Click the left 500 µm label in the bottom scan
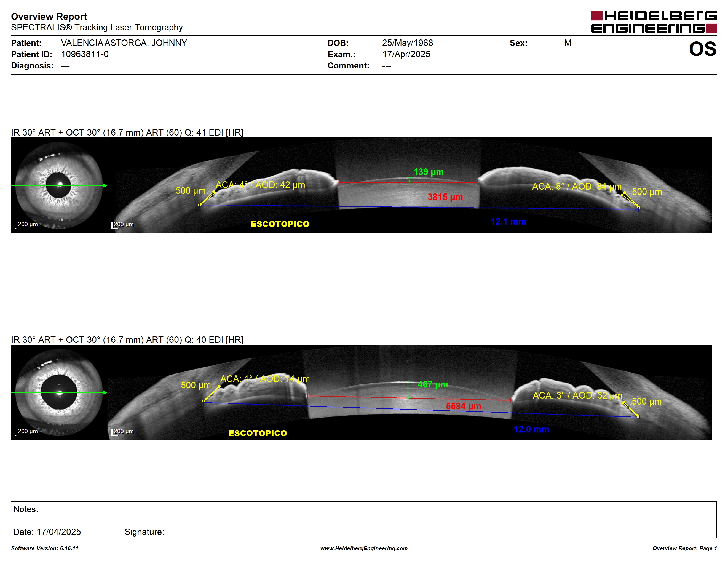The image size is (728, 563). pos(196,386)
